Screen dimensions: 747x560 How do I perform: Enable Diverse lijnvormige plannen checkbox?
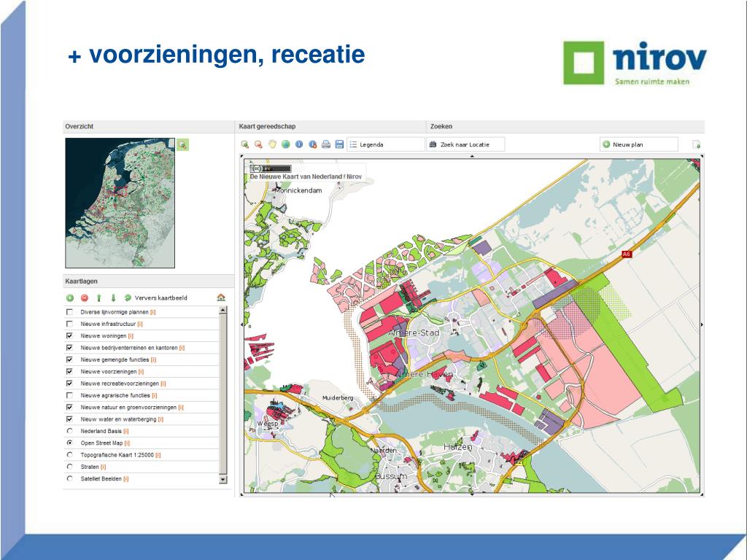[x=69, y=312]
